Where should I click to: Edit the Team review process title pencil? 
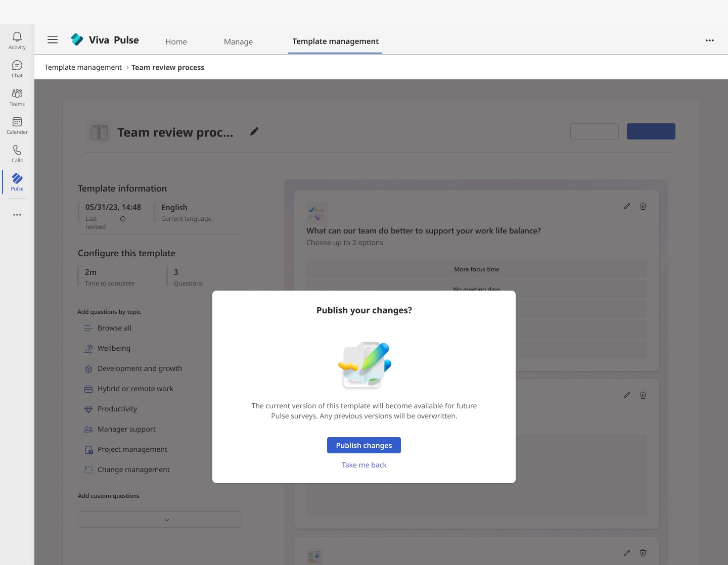coord(254,131)
